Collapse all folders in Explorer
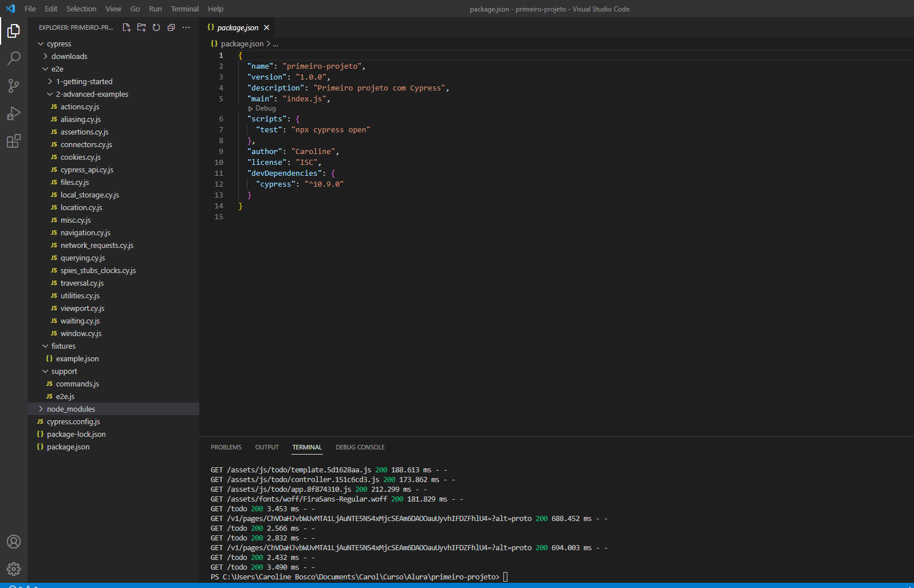This screenshot has width=914, height=588. click(x=171, y=27)
